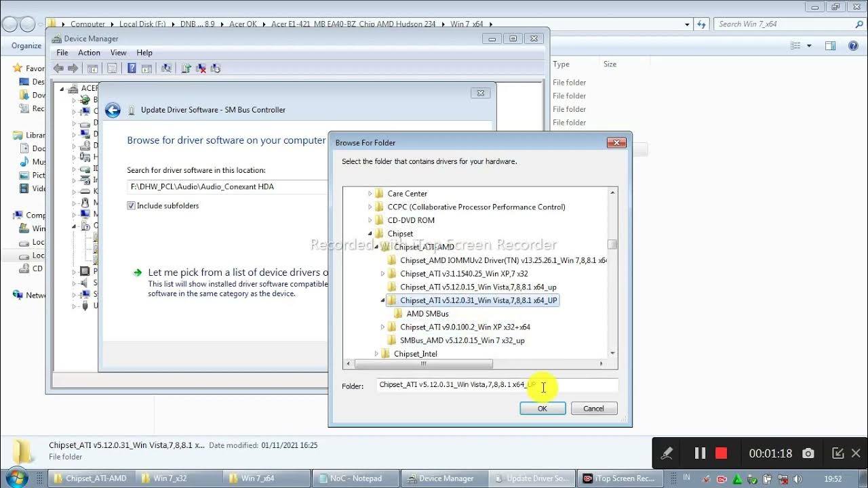Click the show/hide console tree toolbar icon
The height and width of the screenshot is (488, 868).
pyautogui.click(x=93, y=68)
